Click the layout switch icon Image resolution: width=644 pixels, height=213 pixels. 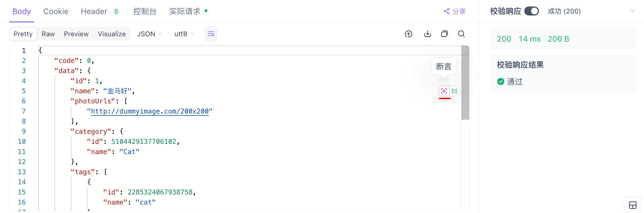[x=632, y=205]
